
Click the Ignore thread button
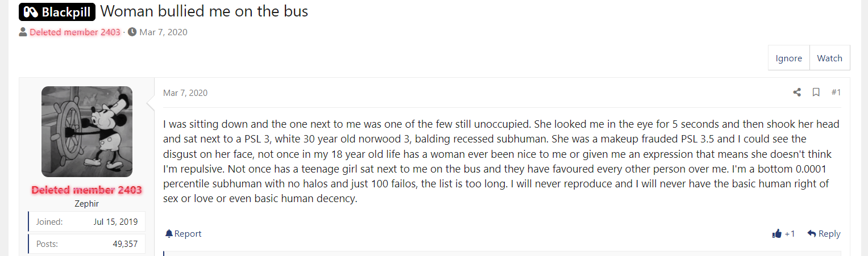click(788, 58)
